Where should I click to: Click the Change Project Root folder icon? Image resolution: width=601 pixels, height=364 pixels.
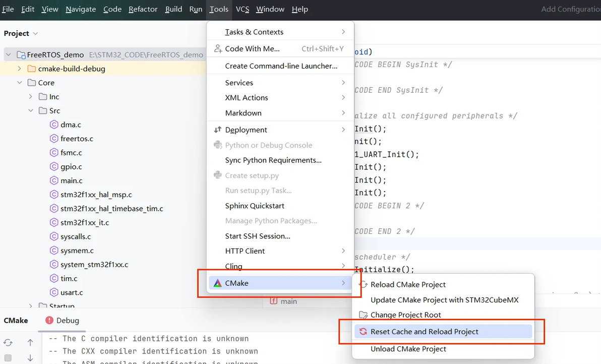(363, 315)
